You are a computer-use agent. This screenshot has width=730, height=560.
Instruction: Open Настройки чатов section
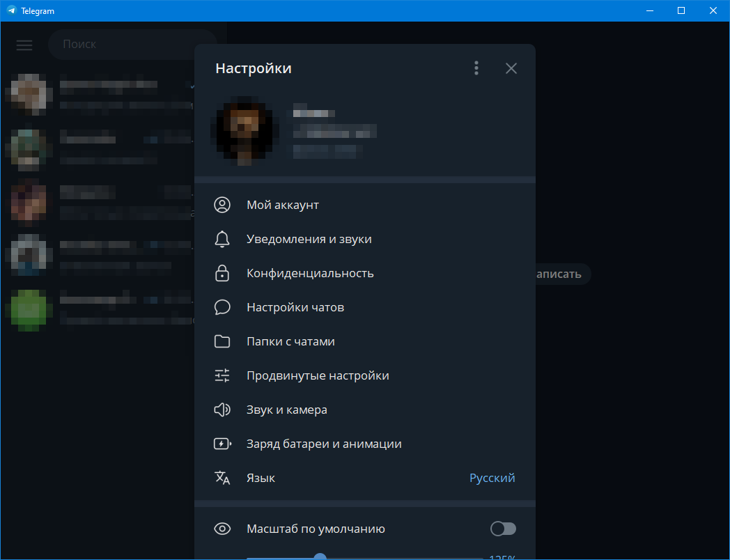point(364,307)
